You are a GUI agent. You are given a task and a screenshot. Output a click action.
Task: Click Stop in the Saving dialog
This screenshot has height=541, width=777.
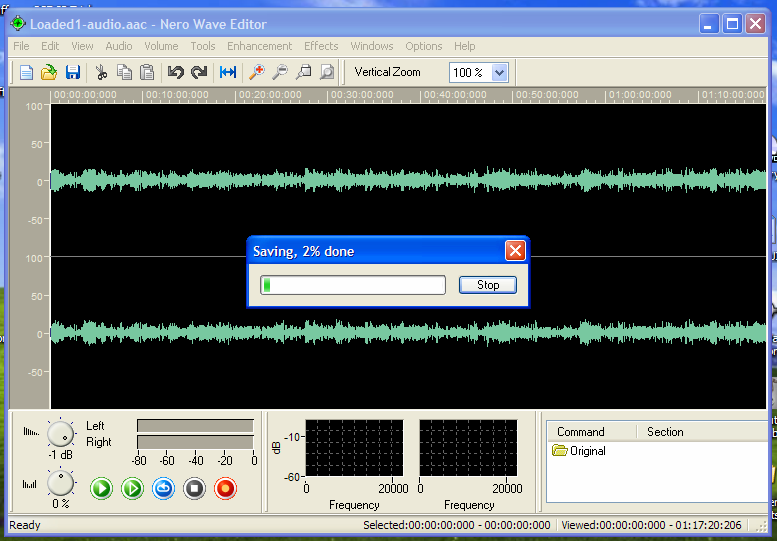488,285
